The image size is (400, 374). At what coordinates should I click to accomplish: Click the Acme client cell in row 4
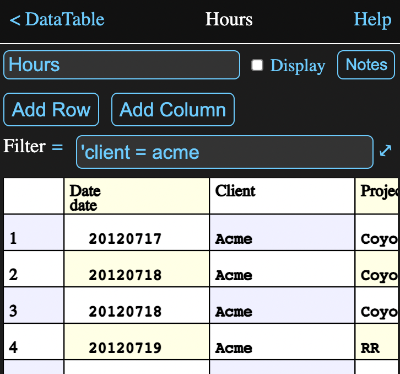(x=282, y=342)
